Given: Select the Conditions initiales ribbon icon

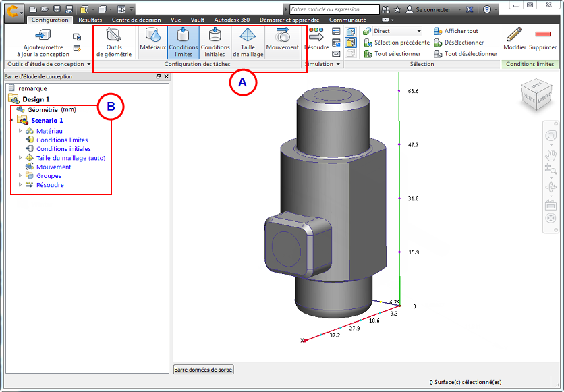Looking at the screenshot, I should click(x=215, y=43).
